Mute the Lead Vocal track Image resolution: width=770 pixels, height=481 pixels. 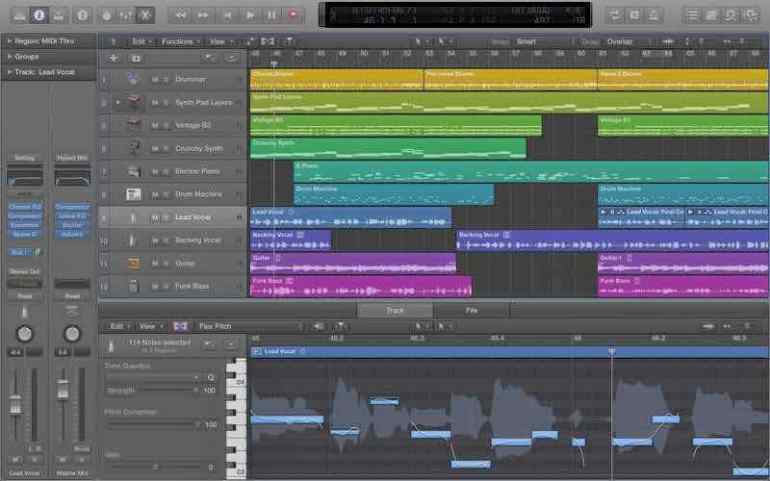point(154,217)
